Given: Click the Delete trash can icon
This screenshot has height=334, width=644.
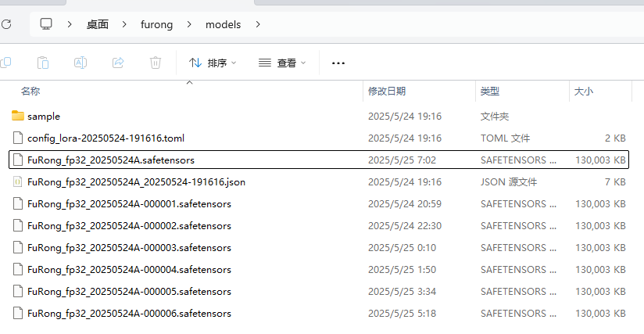Looking at the screenshot, I should coord(156,63).
